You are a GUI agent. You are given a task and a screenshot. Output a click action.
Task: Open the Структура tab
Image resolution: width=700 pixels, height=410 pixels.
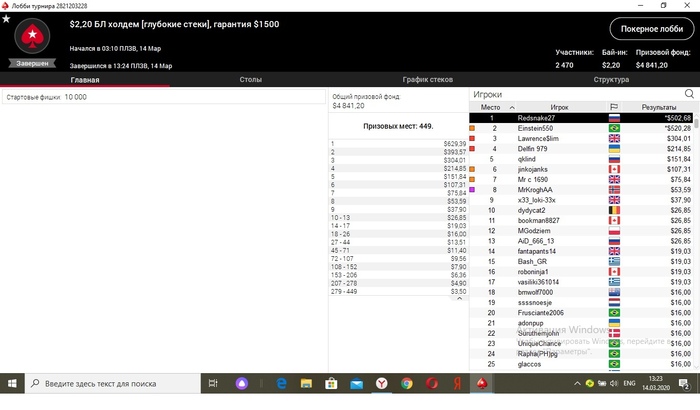(611, 79)
